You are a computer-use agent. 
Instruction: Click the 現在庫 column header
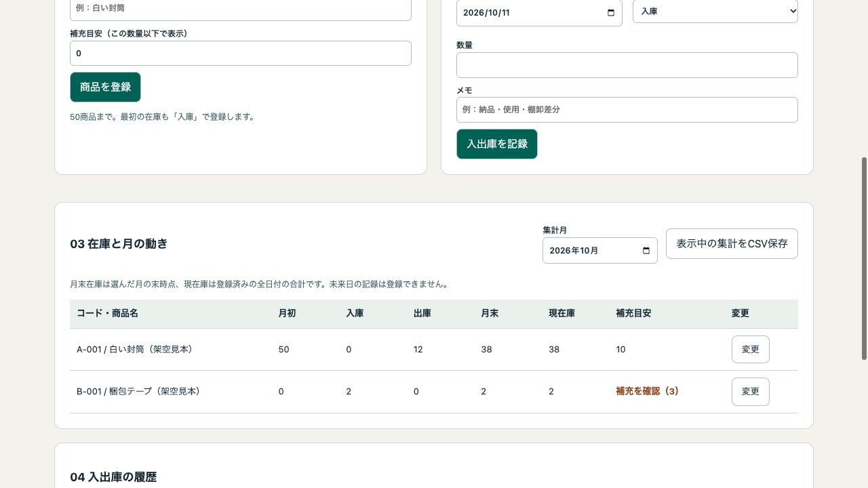pyautogui.click(x=562, y=313)
